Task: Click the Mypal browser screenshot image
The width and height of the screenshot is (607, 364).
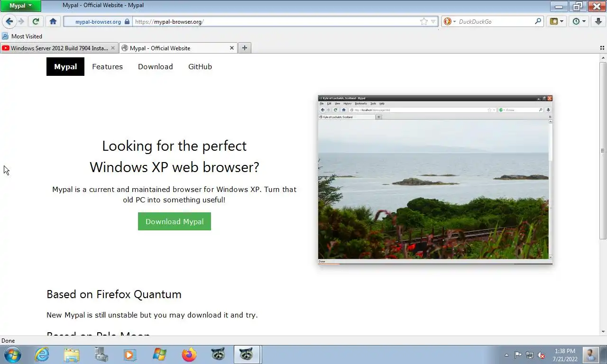Action: pyautogui.click(x=435, y=180)
